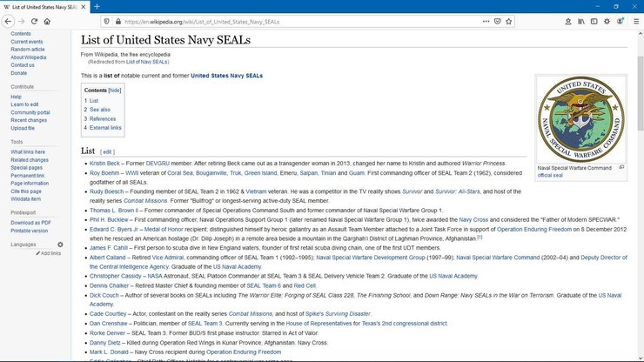
Task: Click the Random article sidebar link
Action: click(x=28, y=50)
